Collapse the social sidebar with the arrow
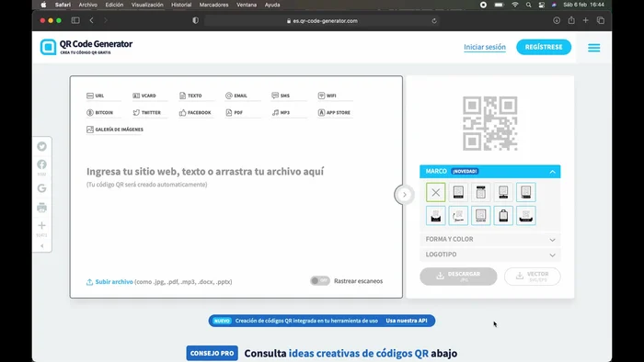The image size is (644, 362). pos(42,246)
